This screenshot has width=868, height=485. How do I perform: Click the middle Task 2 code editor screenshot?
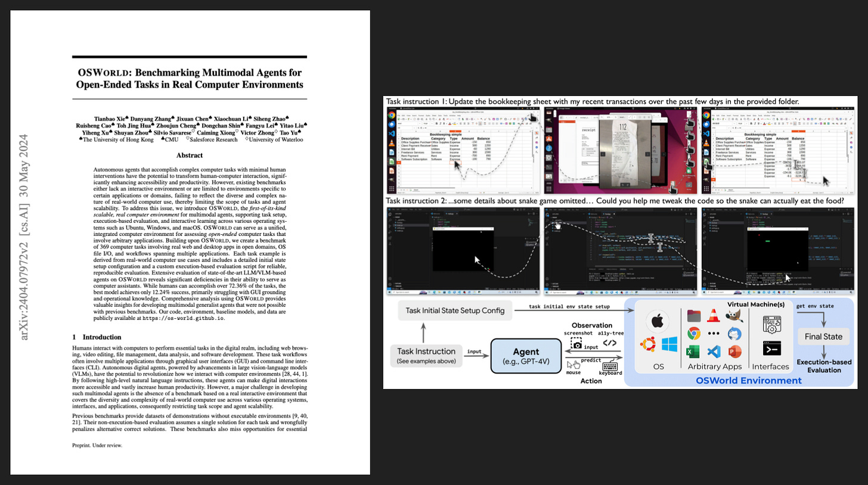(x=621, y=251)
